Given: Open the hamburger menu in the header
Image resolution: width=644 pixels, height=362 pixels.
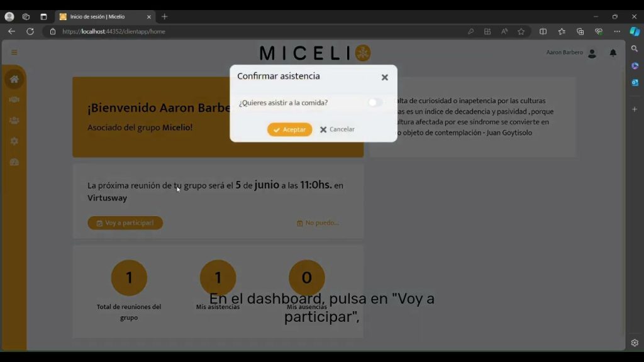Looking at the screenshot, I should pyautogui.click(x=14, y=53).
